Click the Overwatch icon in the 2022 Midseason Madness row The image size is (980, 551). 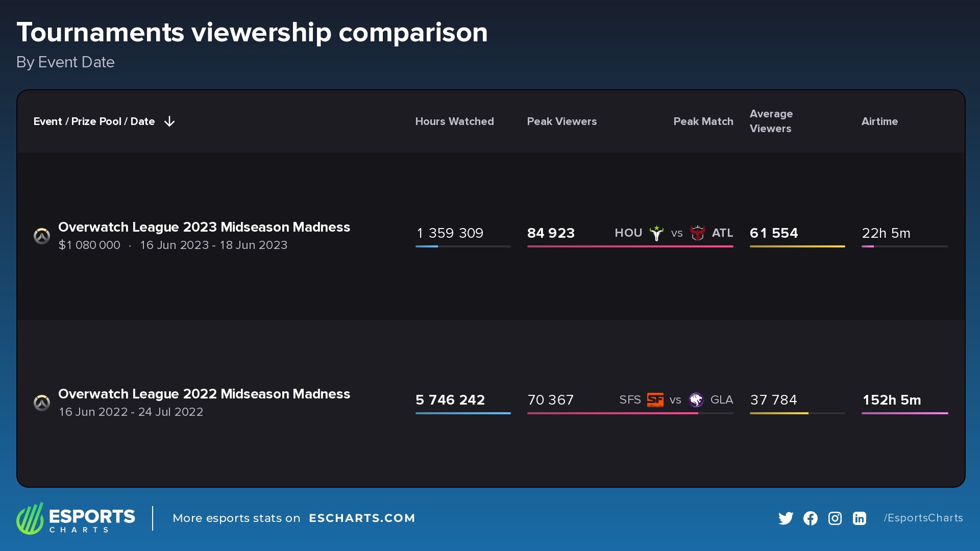tap(42, 403)
